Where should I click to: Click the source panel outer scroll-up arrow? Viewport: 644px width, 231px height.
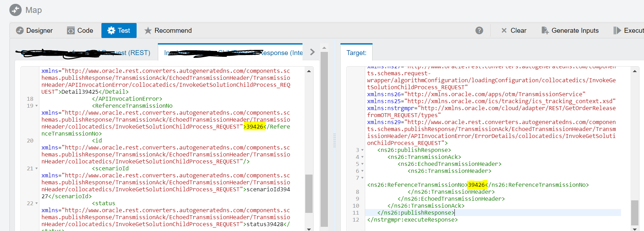tap(324, 48)
